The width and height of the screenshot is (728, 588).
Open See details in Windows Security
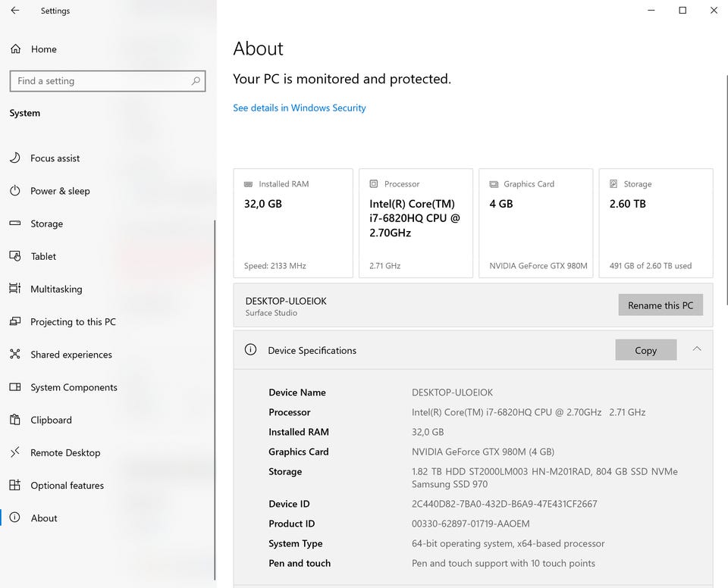click(x=300, y=108)
